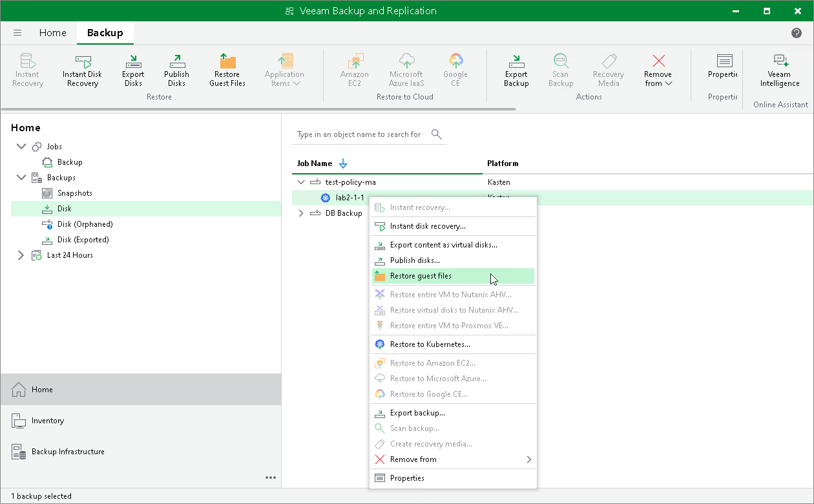Image resolution: width=814 pixels, height=504 pixels.
Task: Click the Export backup menu icon
Action: point(380,413)
